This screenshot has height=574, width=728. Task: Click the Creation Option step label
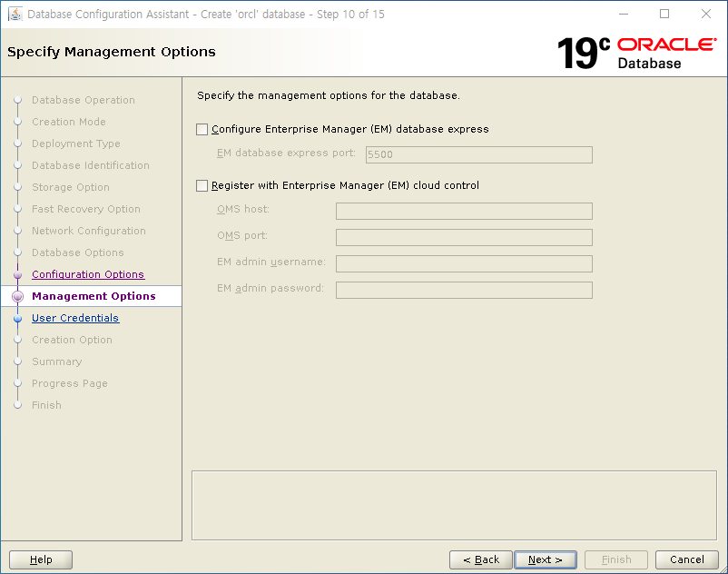click(x=72, y=340)
